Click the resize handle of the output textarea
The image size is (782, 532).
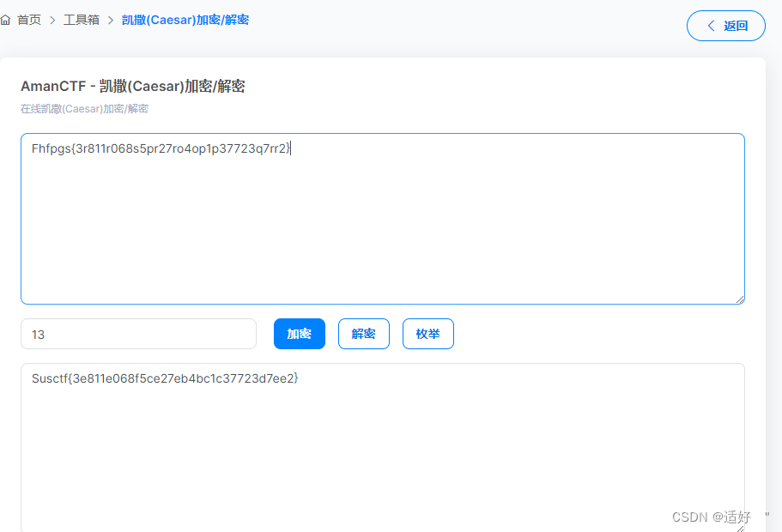(741, 528)
